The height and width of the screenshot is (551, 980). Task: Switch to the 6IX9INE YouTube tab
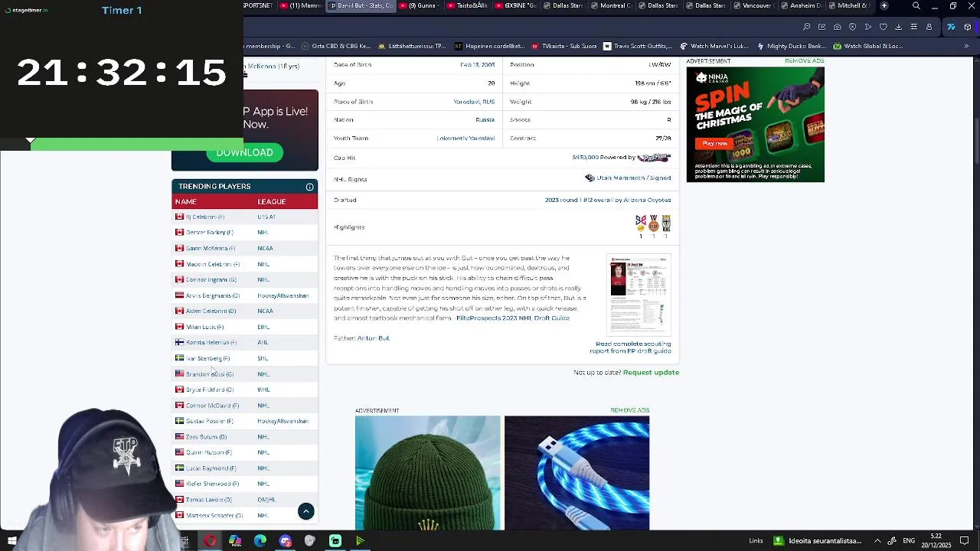tap(515, 6)
